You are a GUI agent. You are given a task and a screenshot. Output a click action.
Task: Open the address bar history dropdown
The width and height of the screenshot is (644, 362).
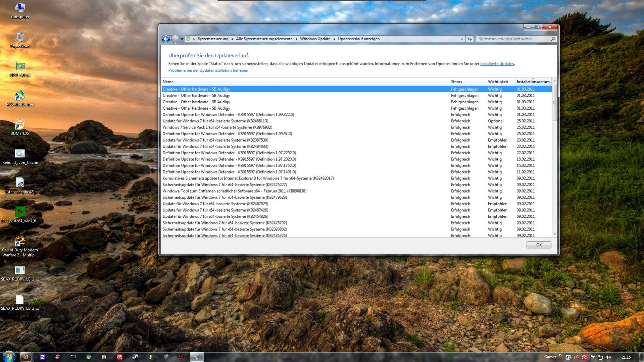point(462,39)
